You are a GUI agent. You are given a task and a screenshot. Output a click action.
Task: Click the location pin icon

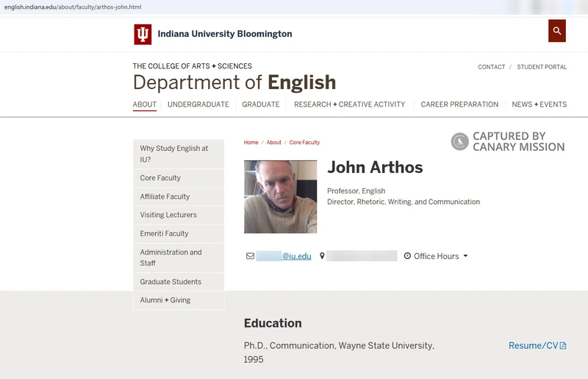click(x=322, y=256)
